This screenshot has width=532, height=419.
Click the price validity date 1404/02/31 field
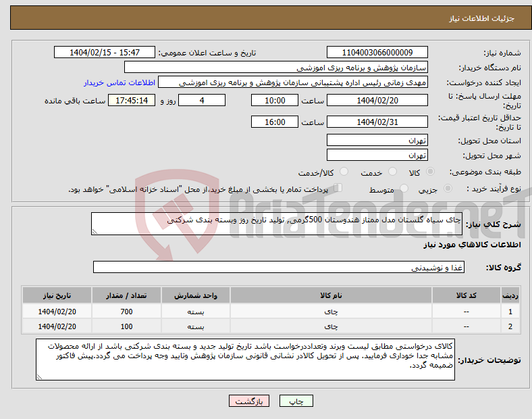(377, 122)
